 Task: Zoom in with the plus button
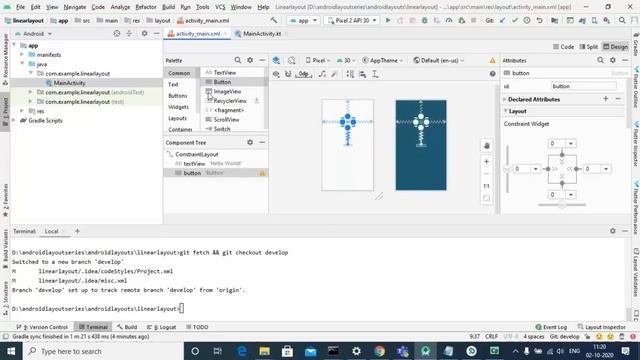[x=487, y=162]
